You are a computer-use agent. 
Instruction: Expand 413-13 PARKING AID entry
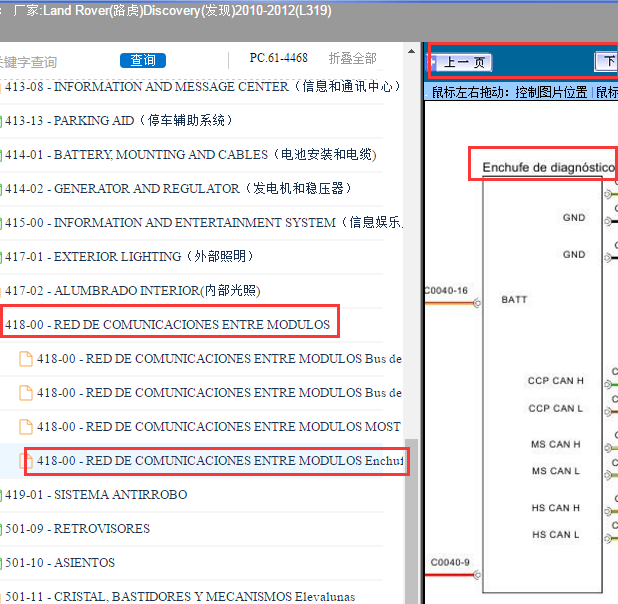point(119,120)
